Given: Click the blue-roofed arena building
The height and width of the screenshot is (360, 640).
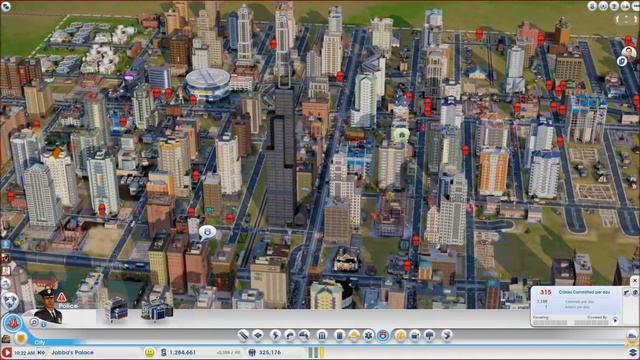Looking at the screenshot, I should coord(208,84).
